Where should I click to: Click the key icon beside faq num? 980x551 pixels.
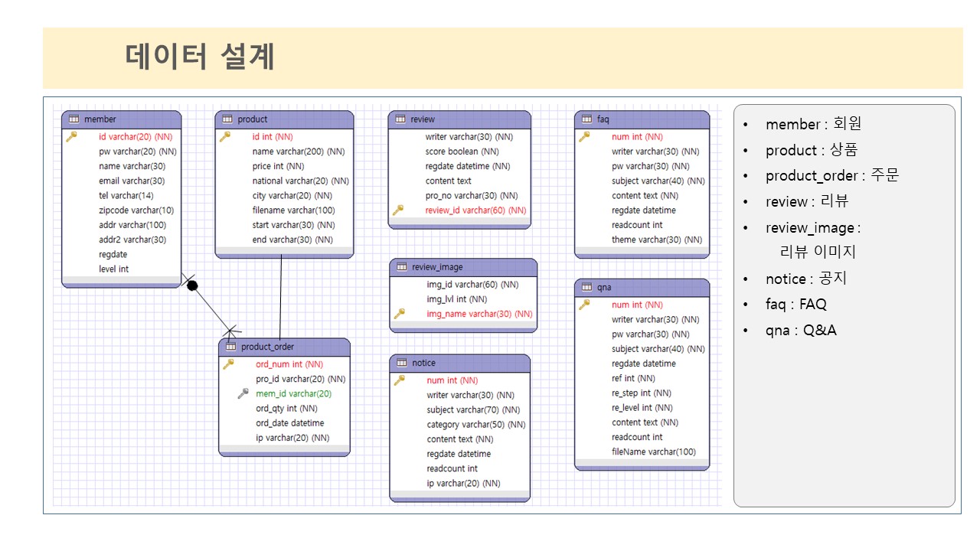(585, 137)
